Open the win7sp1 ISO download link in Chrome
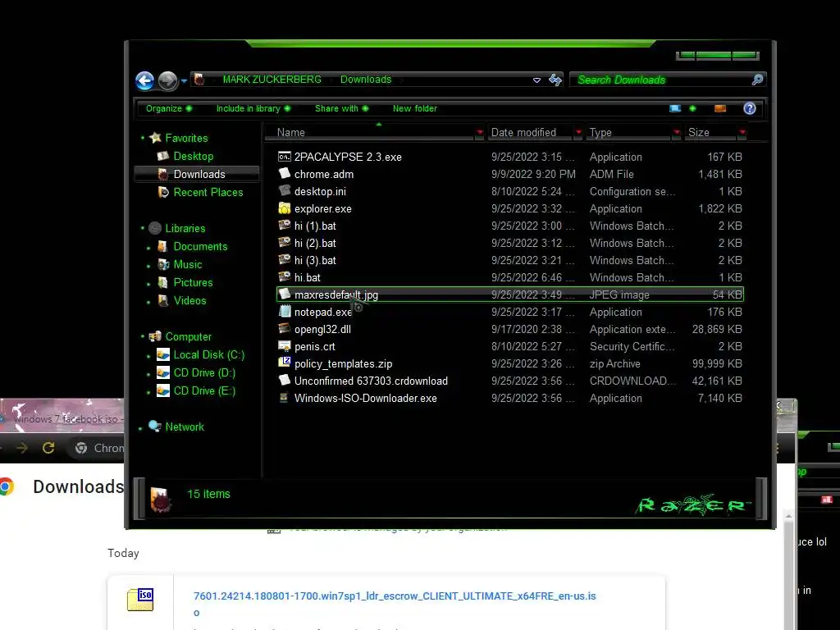Viewport: 840px width, 630px height. [x=395, y=604]
